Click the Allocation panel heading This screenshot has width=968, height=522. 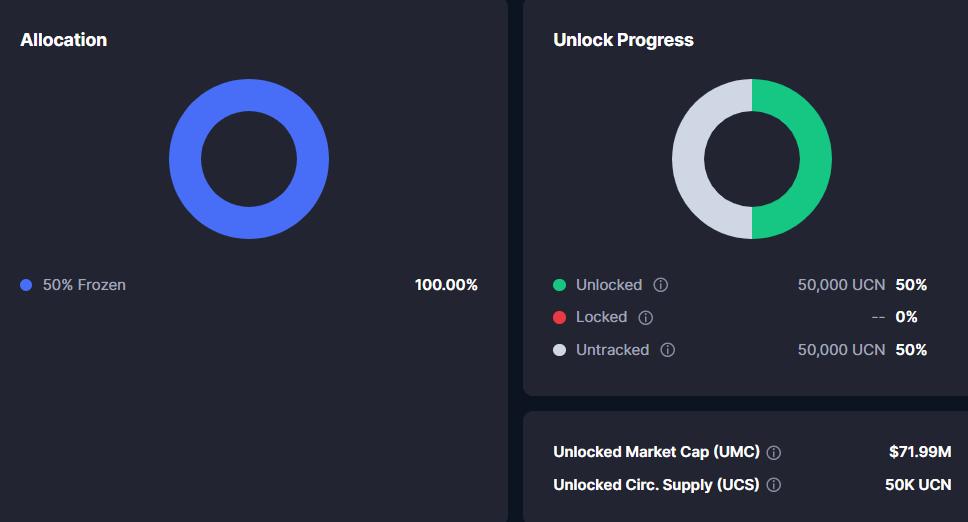tap(63, 40)
